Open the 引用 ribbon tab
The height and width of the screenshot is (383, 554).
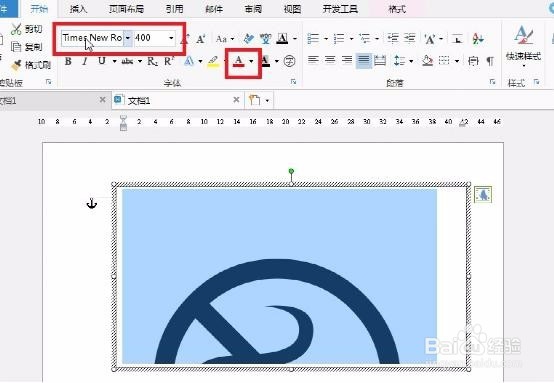[x=175, y=9]
